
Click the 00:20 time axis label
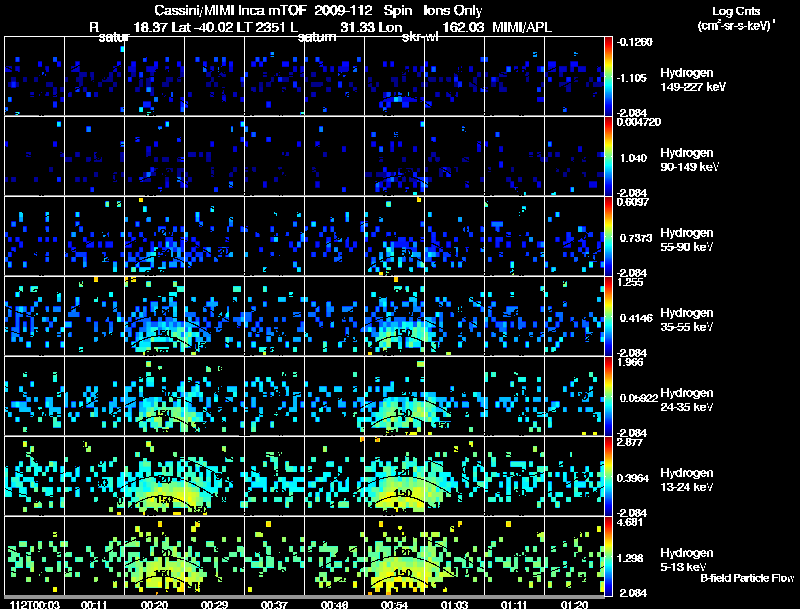154,604
